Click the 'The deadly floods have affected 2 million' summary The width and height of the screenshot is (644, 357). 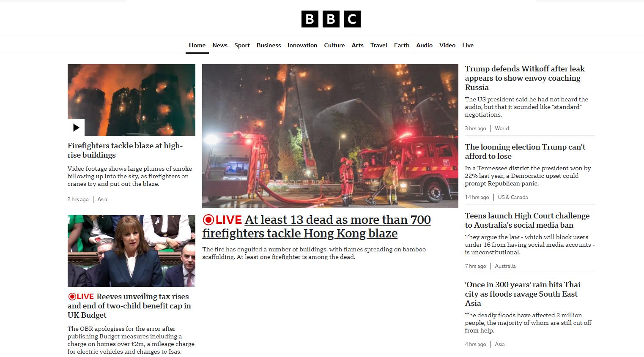528,323
